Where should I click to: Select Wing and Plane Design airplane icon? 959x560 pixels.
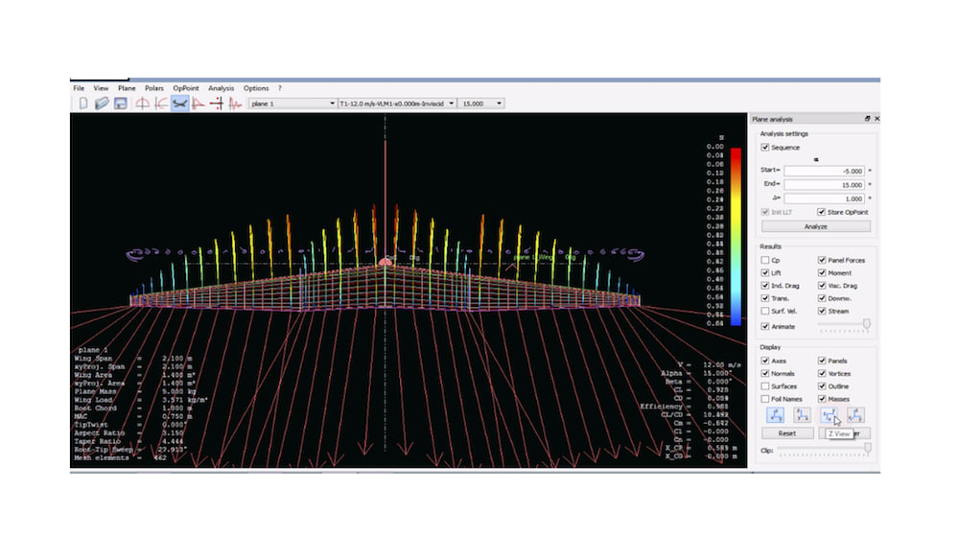[180, 104]
